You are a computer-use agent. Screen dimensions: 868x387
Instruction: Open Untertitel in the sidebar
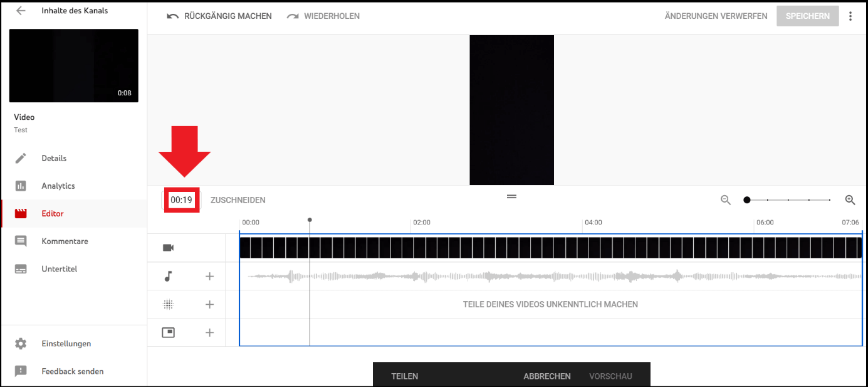coord(60,268)
